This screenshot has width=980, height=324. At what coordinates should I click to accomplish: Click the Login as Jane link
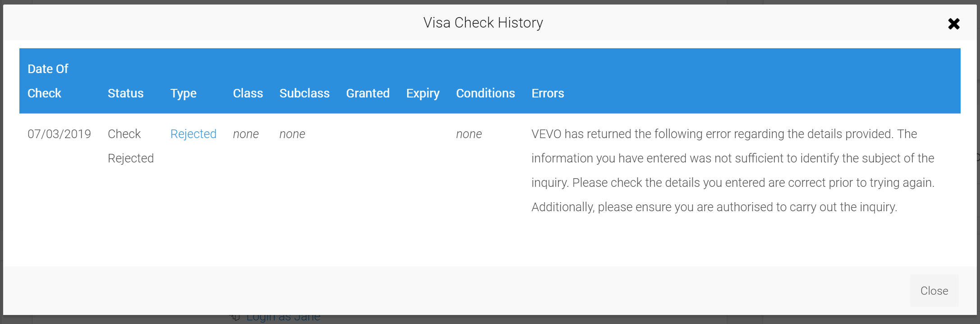point(283,318)
